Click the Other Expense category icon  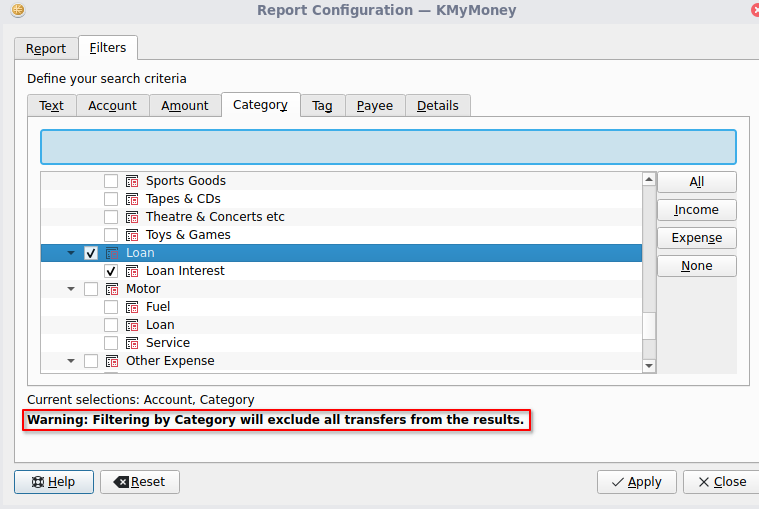coord(112,361)
